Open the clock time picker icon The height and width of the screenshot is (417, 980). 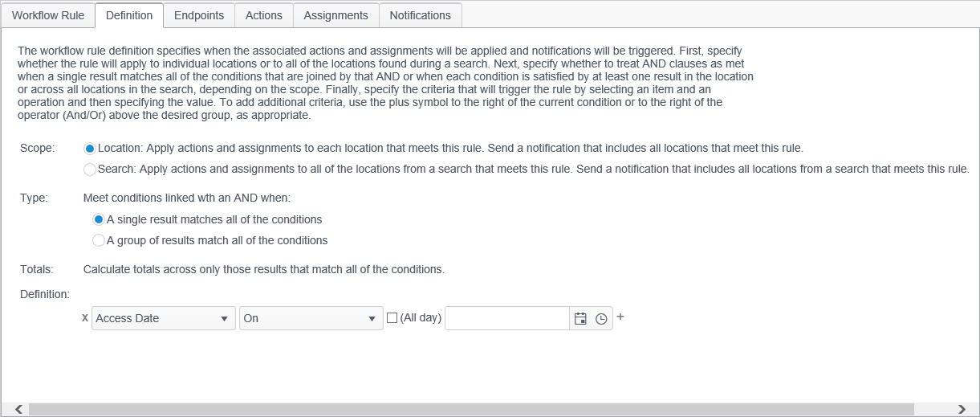[x=601, y=319]
